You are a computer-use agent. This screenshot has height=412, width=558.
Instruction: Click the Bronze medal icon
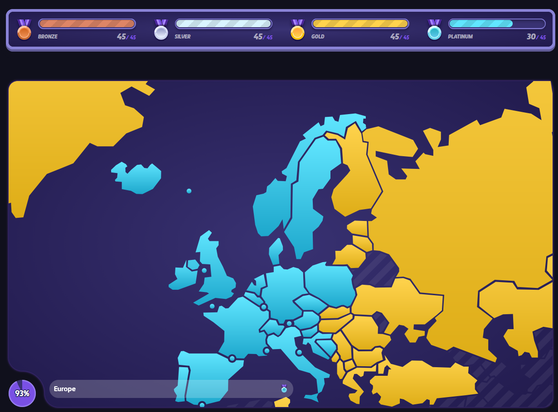(x=24, y=30)
